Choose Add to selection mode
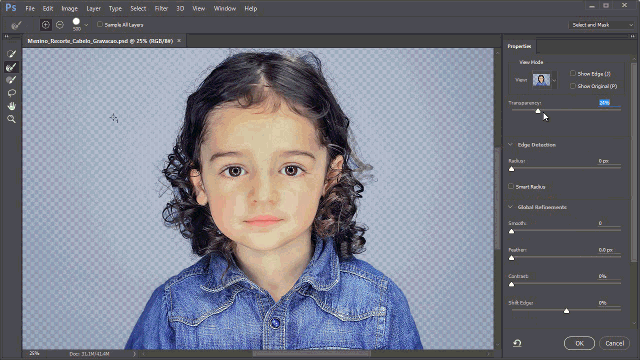640x360 pixels. (x=46, y=25)
